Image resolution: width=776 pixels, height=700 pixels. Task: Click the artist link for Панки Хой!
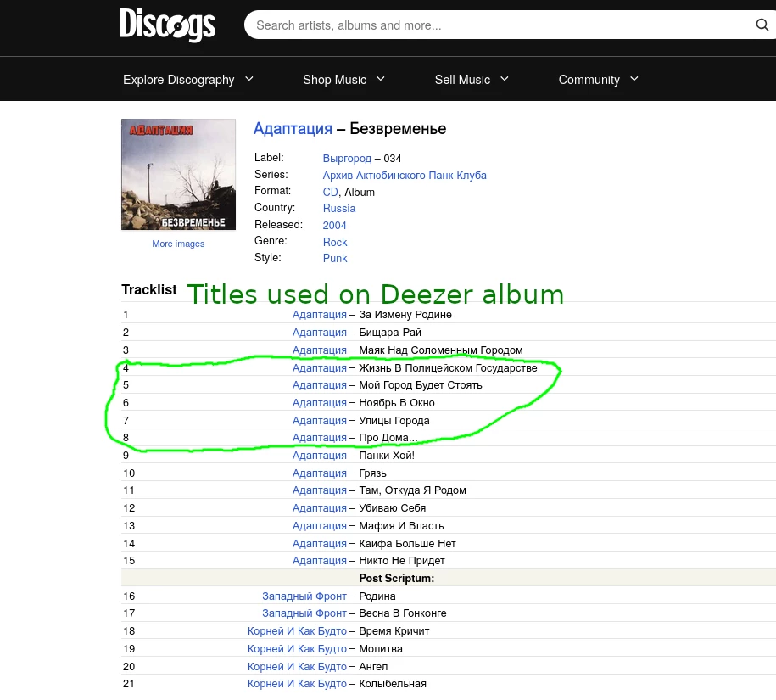click(319, 456)
